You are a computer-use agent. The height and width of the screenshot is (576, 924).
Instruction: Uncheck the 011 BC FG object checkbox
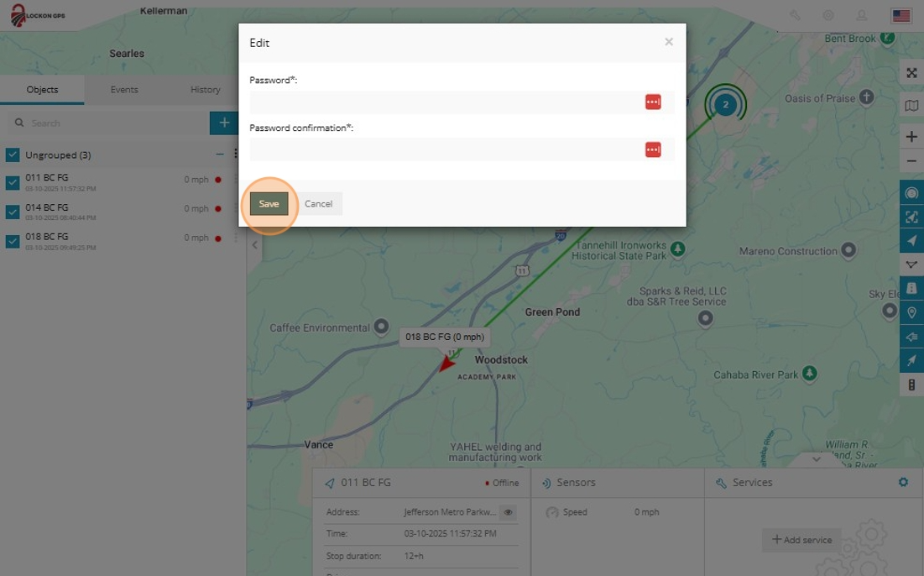tap(13, 182)
